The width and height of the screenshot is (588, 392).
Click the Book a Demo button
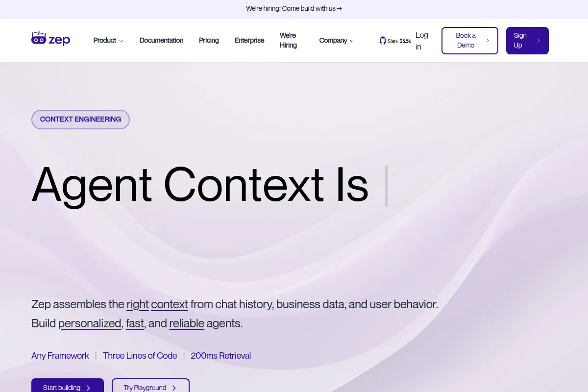(x=470, y=41)
